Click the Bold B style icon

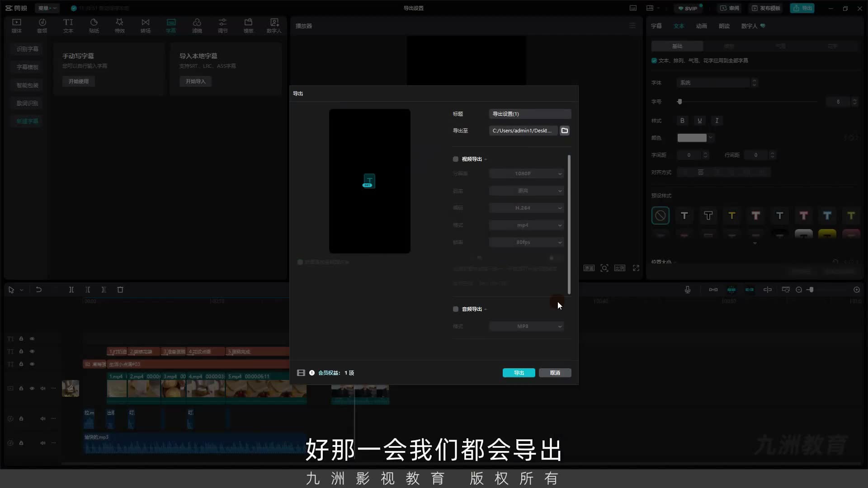click(x=682, y=121)
